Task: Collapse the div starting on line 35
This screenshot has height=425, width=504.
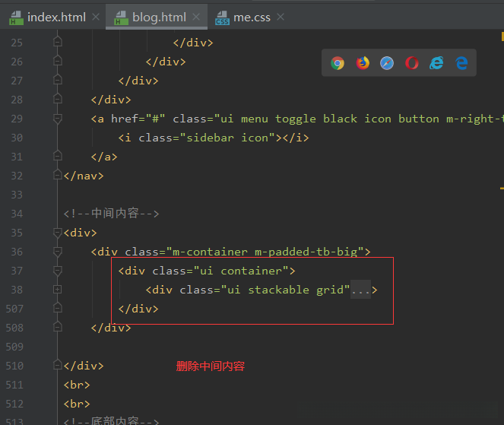Action: [x=58, y=233]
